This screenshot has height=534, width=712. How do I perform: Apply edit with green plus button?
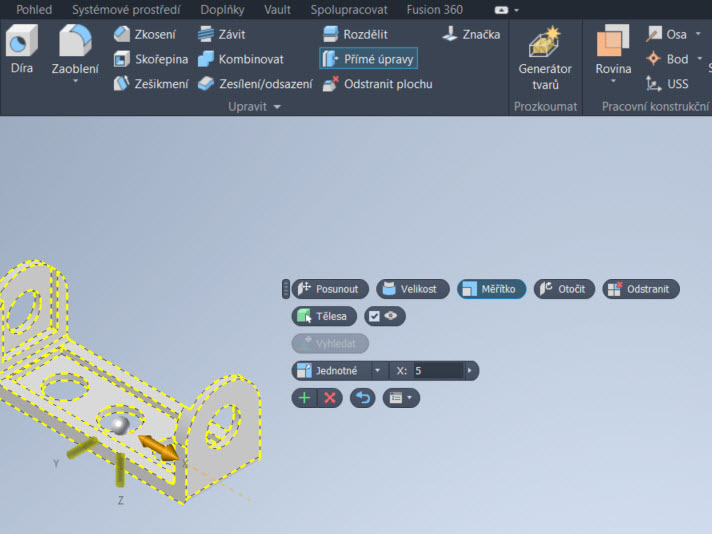tap(304, 398)
